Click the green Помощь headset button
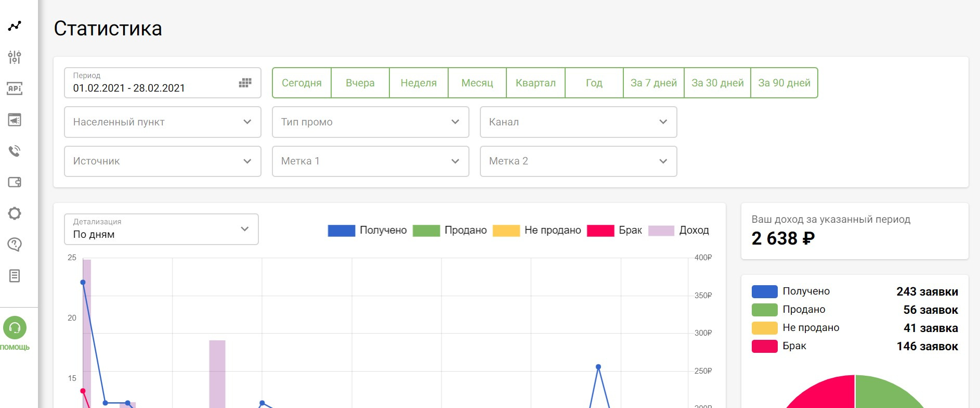Image resolution: width=980 pixels, height=408 pixels. (x=15, y=328)
